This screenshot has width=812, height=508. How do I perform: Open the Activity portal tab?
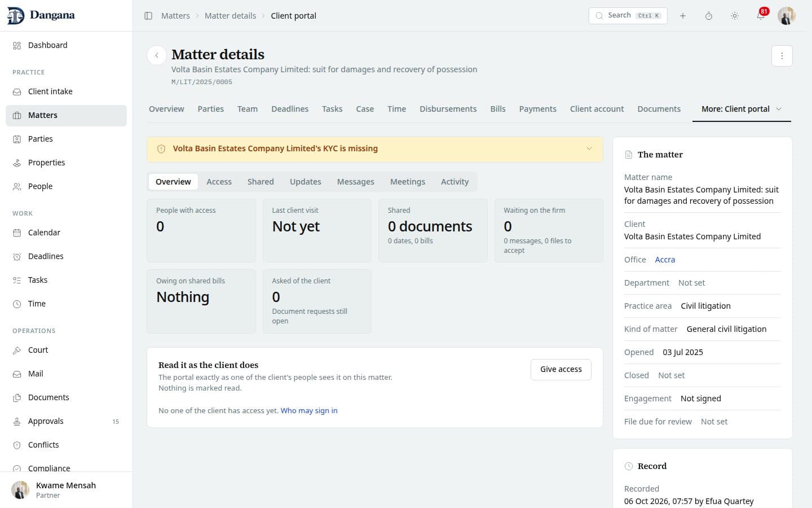(x=454, y=182)
